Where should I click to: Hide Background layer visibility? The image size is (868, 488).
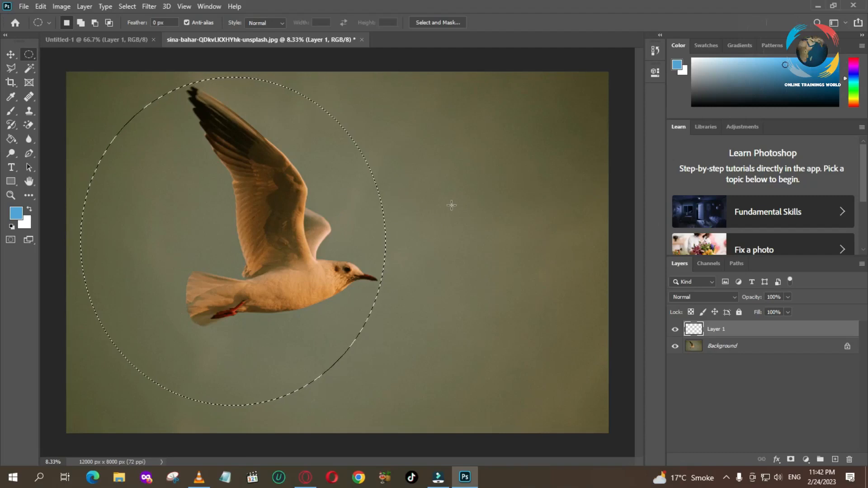tap(675, 346)
